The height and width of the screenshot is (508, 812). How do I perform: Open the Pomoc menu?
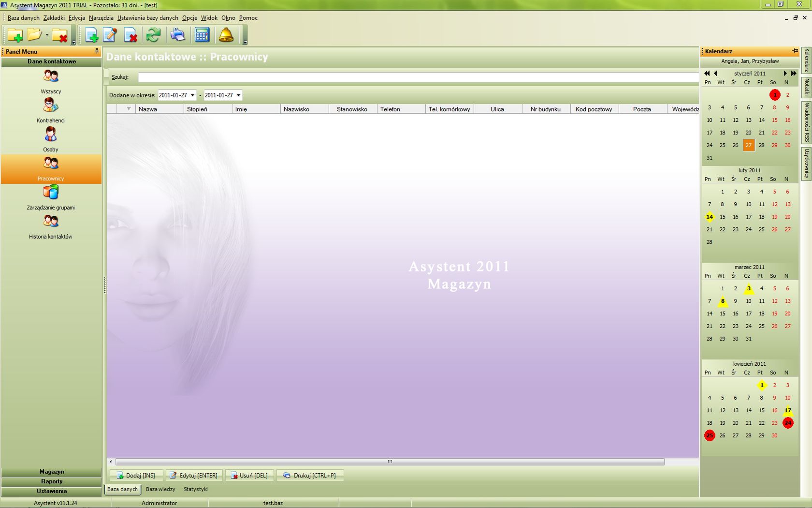(248, 18)
